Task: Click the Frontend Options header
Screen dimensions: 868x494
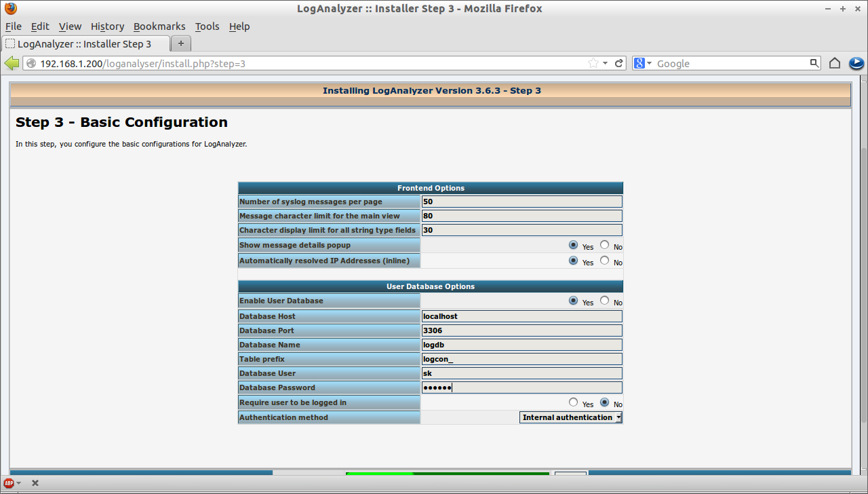Action: [431, 188]
